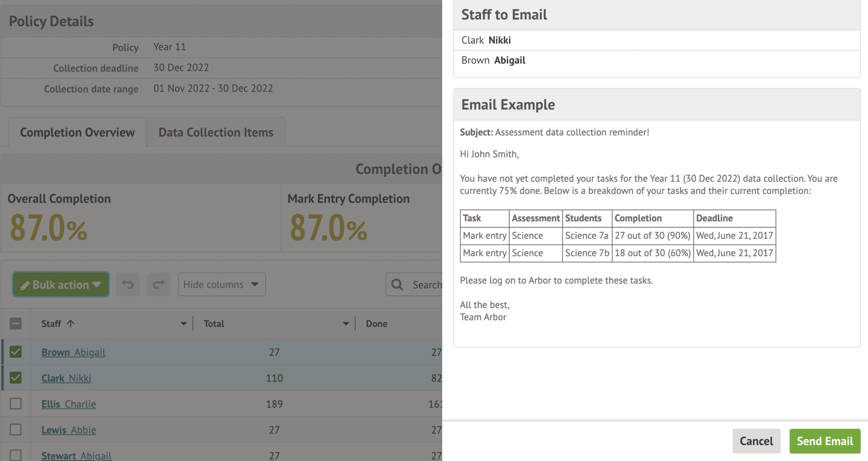Click the redo arrow icon
Image resolution: width=868 pixels, height=461 pixels.
tap(158, 285)
